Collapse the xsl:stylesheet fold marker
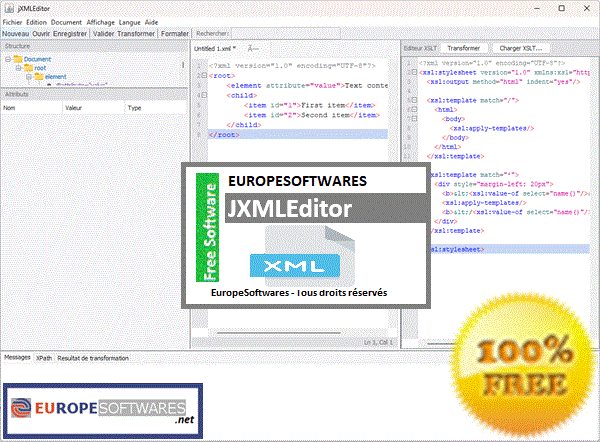This screenshot has height=442, width=600. 414,72
